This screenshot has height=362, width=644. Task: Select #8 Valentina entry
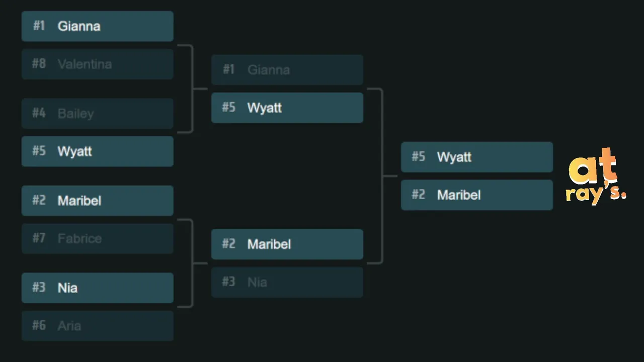coord(97,64)
